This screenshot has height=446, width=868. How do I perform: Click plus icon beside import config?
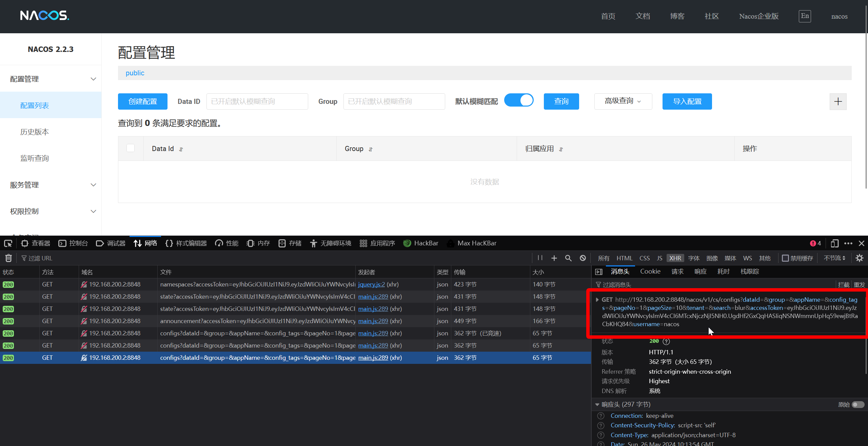838,101
